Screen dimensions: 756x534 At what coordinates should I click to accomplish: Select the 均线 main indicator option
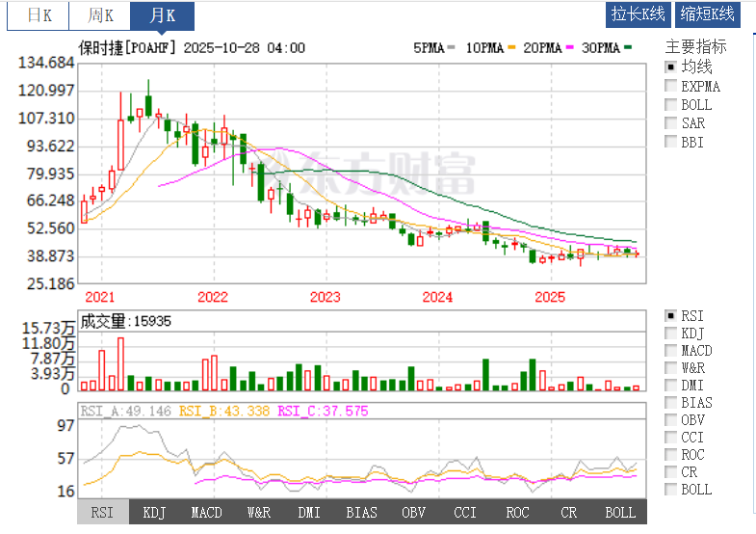[671, 67]
